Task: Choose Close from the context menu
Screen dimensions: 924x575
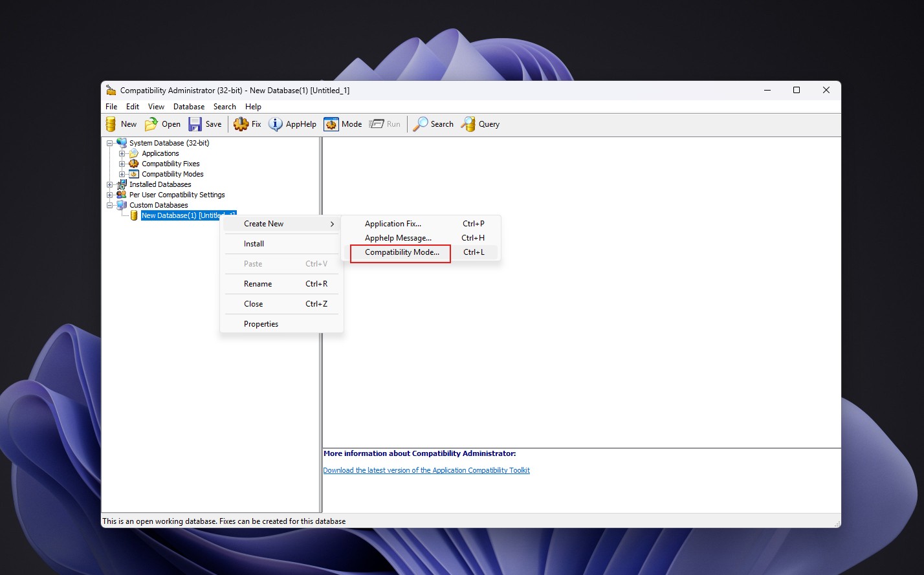Action: point(281,304)
